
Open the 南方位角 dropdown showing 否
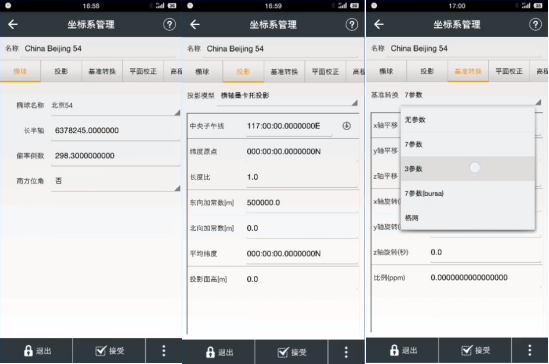(116, 181)
